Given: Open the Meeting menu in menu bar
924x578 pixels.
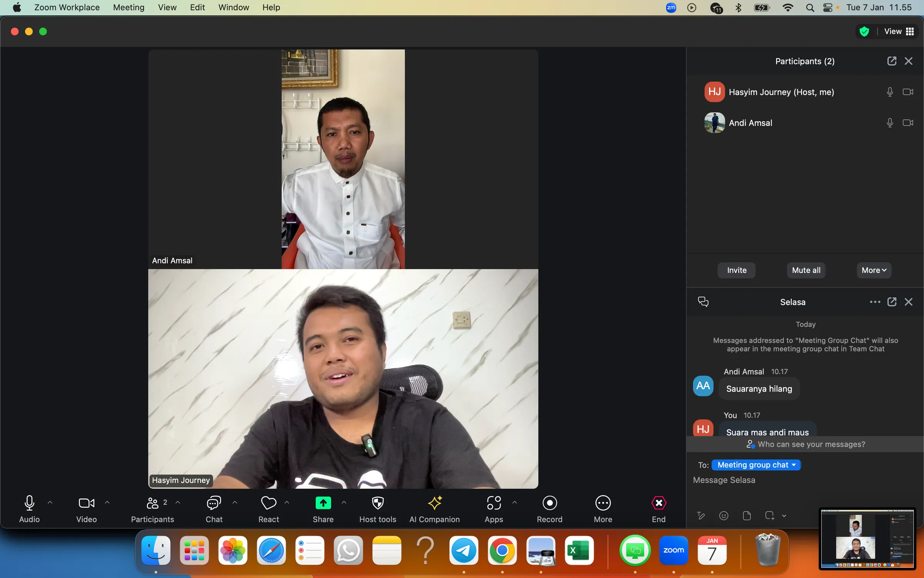Looking at the screenshot, I should [129, 7].
